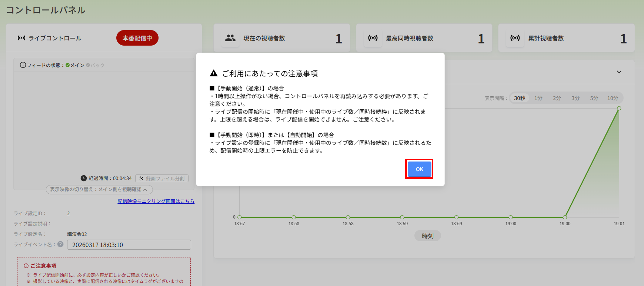Click the 時刻 axis label pill
The width and height of the screenshot is (644, 286).
(428, 236)
